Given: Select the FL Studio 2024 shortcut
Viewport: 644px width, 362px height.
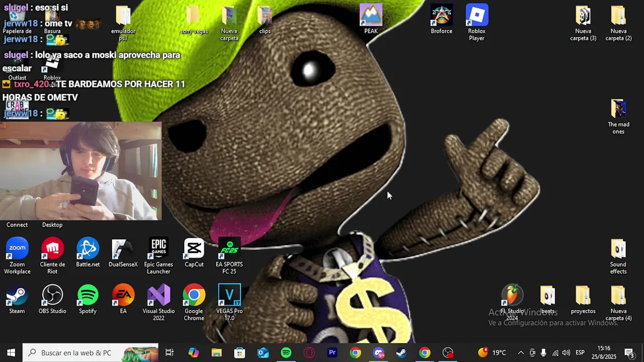Looking at the screenshot, I should 512,302.
